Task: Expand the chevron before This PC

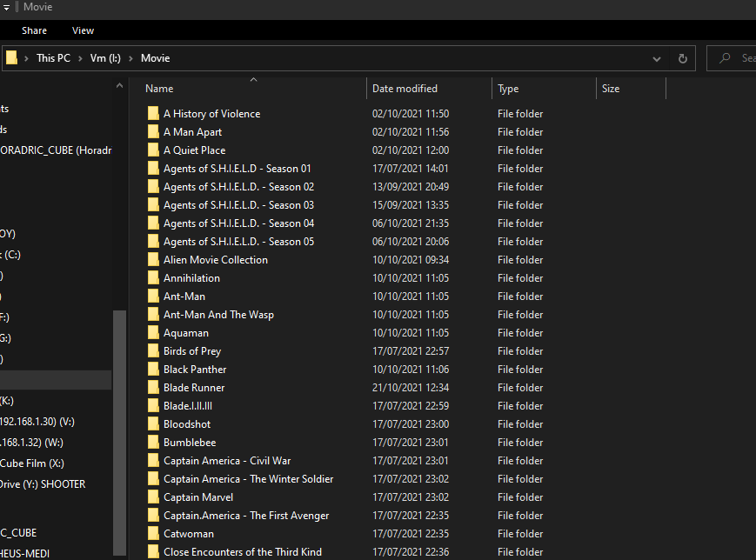Action: click(26, 59)
